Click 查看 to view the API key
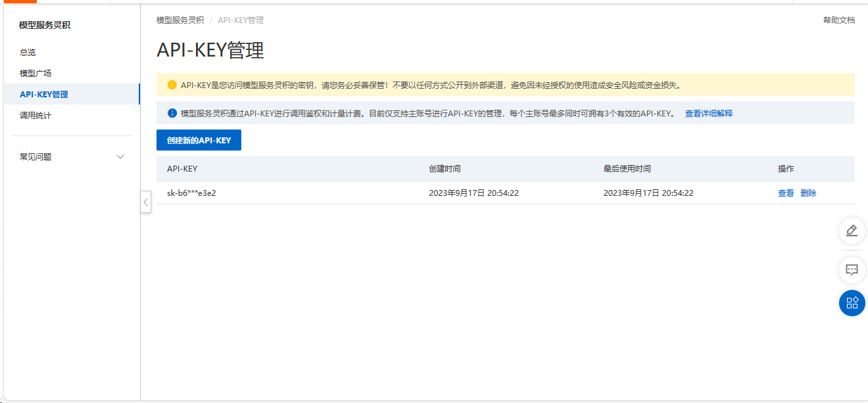The image size is (868, 403). pyautogui.click(x=785, y=193)
